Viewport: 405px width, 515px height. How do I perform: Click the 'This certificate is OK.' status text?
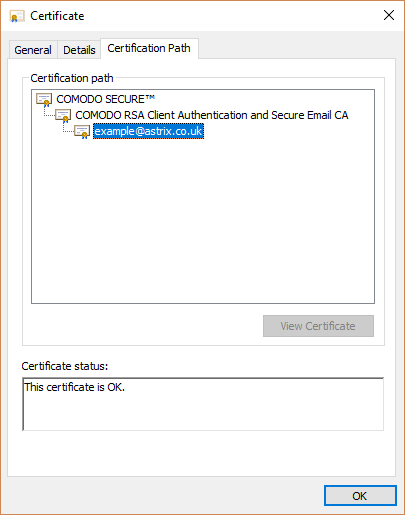click(75, 387)
